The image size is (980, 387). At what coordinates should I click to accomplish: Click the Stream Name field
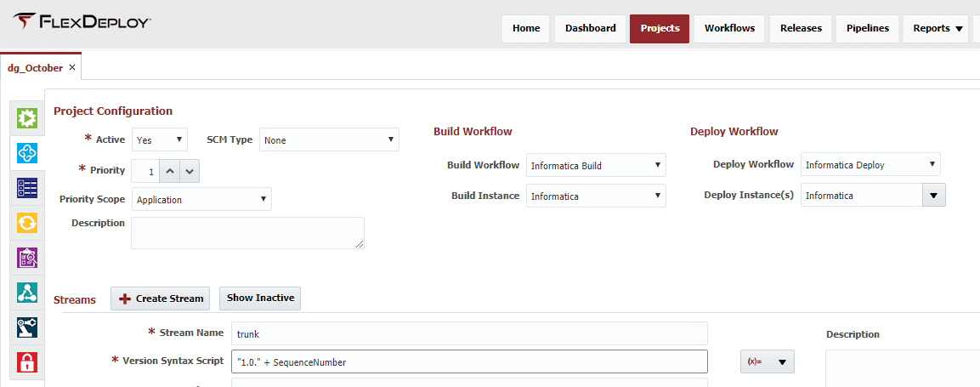pos(469,333)
